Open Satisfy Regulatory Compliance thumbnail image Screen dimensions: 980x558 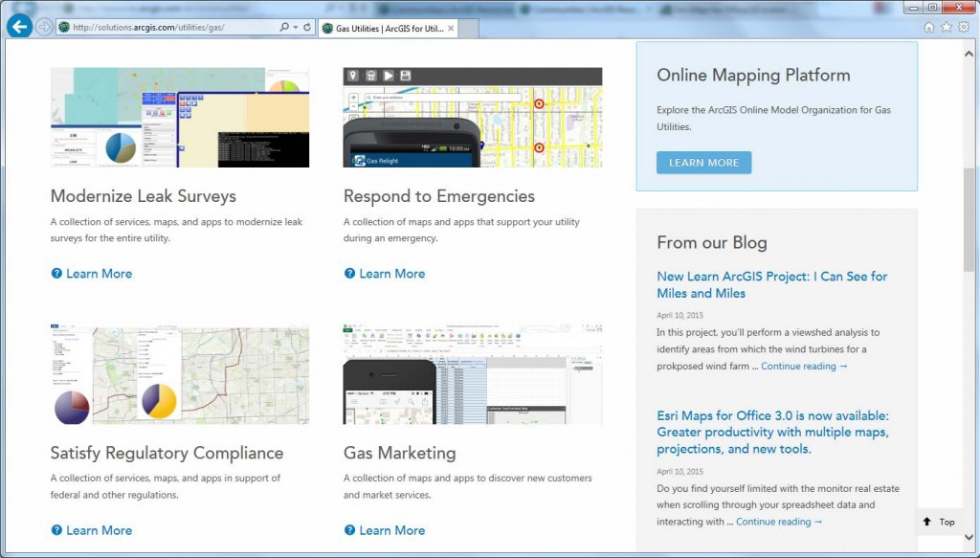coord(180,374)
